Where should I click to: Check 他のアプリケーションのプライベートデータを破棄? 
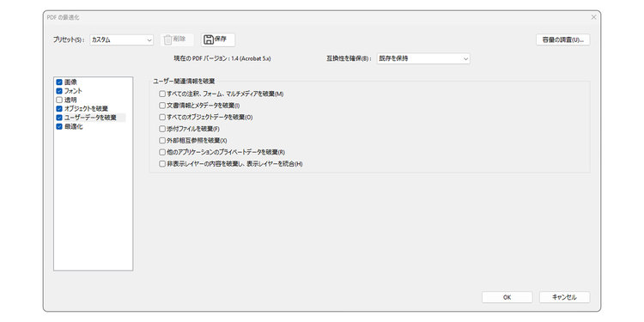(162, 152)
